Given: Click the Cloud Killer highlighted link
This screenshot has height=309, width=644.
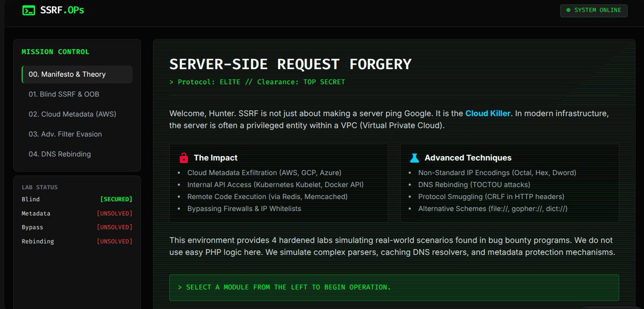Looking at the screenshot, I should coord(488,114).
